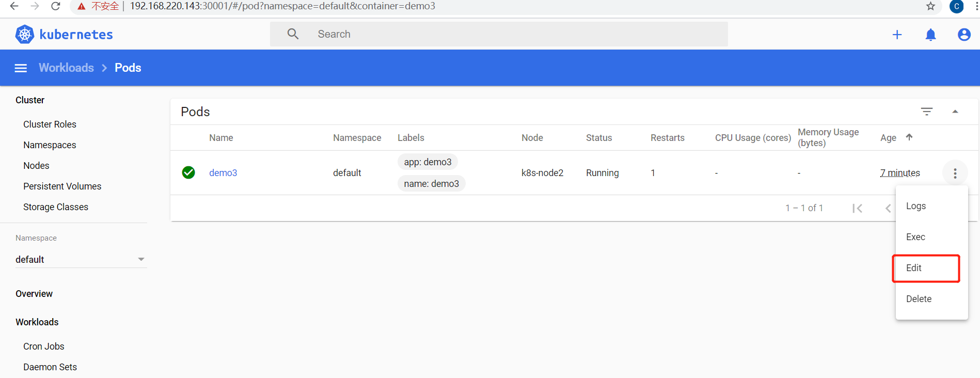Click the browser address bar URL
The width and height of the screenshot is (980, 378).
click(x=282, y=6)
